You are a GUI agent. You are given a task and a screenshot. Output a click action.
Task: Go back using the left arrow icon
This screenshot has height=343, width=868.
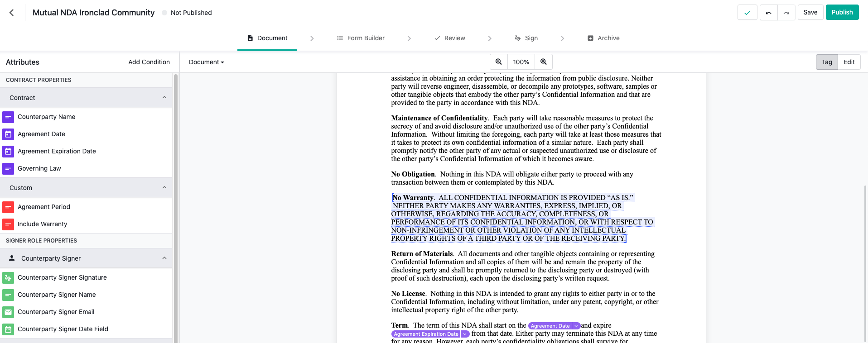pyautogui.click(x=12, y=13)
